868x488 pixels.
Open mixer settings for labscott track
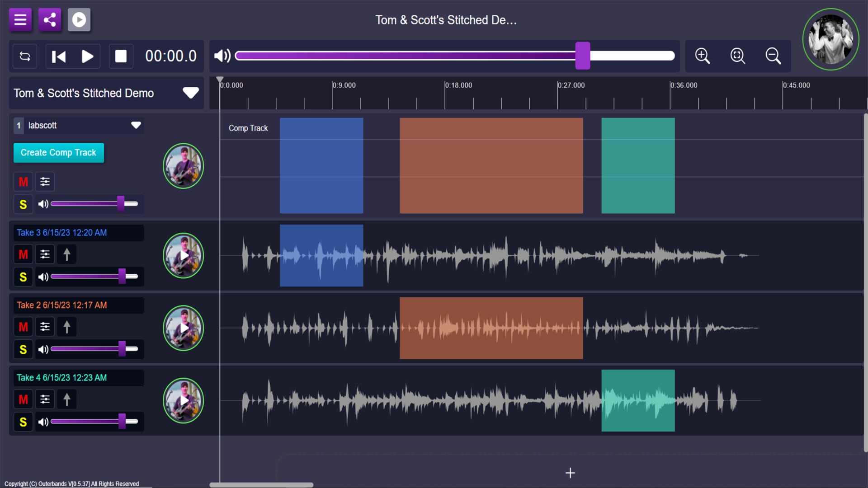(45, 182)
